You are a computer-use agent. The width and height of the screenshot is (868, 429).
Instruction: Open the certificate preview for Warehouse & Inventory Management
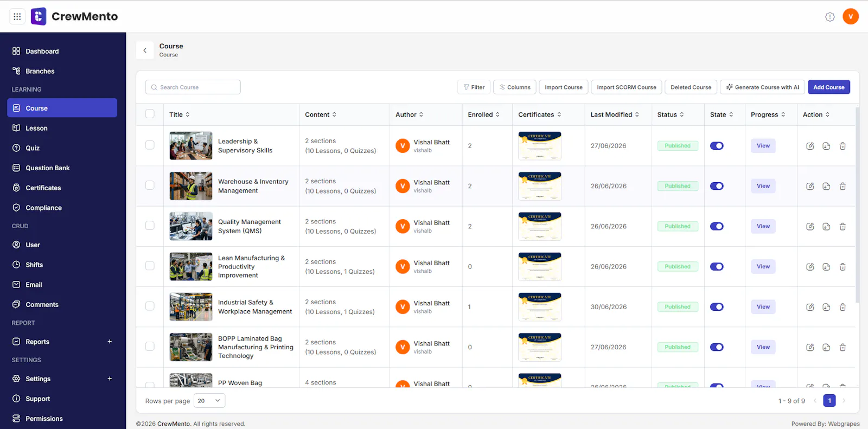pyautogui.click(x=540, y=186)
